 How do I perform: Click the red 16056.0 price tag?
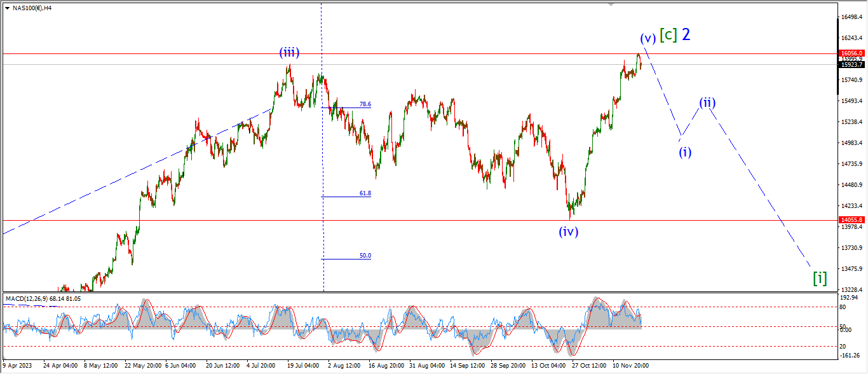[x=851, y=53]
